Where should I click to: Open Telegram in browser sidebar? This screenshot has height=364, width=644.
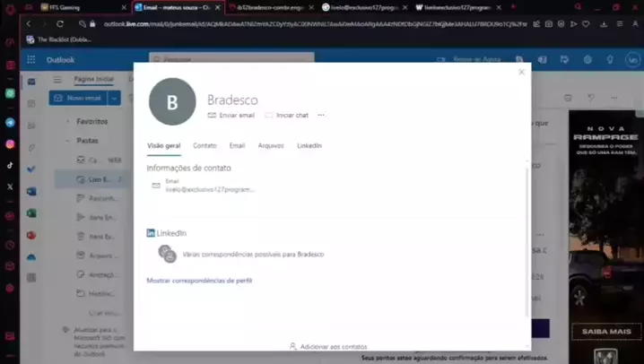click(10, 122)
